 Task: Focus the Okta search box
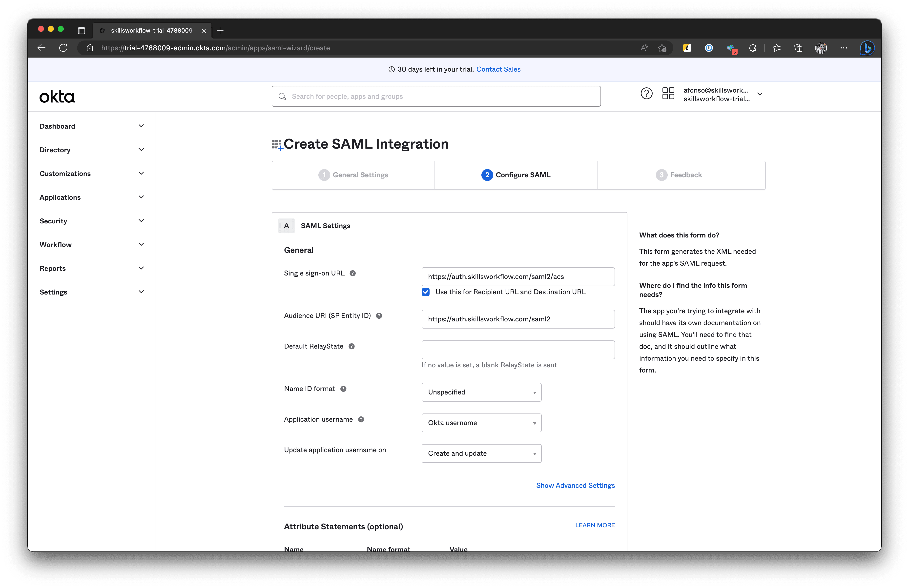point(436,97)
